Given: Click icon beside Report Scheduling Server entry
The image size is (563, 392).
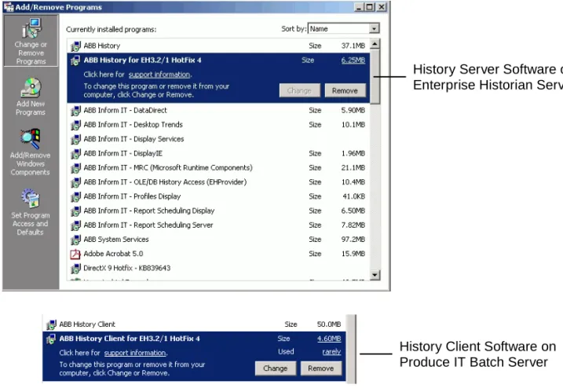Looking at the screenshot, I should click(75, 225).
